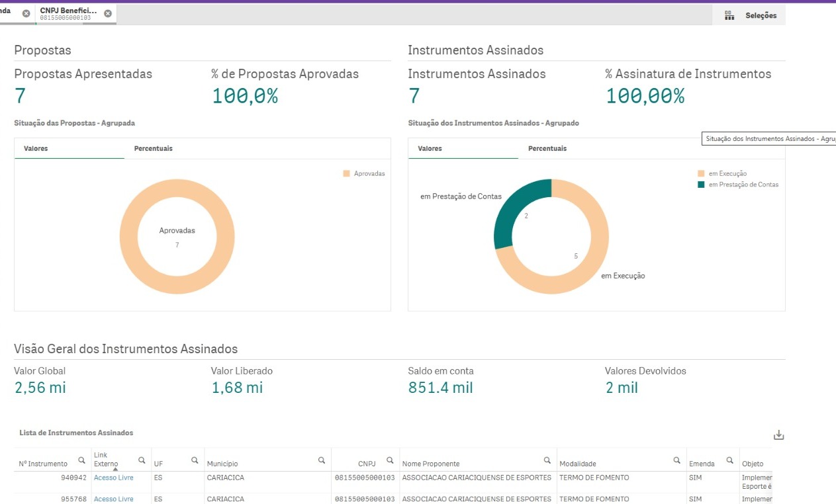Click em Prestação de Contas legend swatch
The width and height of the screenshot is (836, 504).
701,185
